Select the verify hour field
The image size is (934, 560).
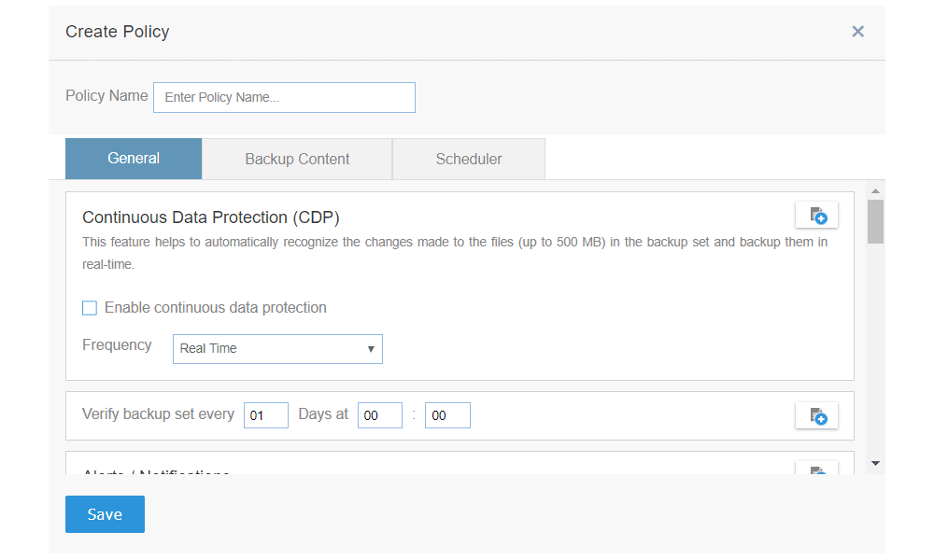(x=379, y=415)
